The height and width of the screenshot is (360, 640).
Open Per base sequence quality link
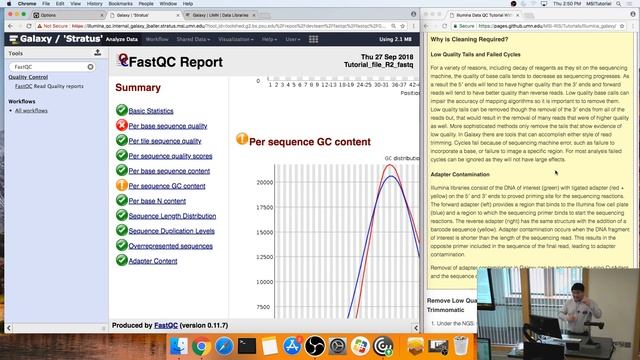tap(168, 126)
